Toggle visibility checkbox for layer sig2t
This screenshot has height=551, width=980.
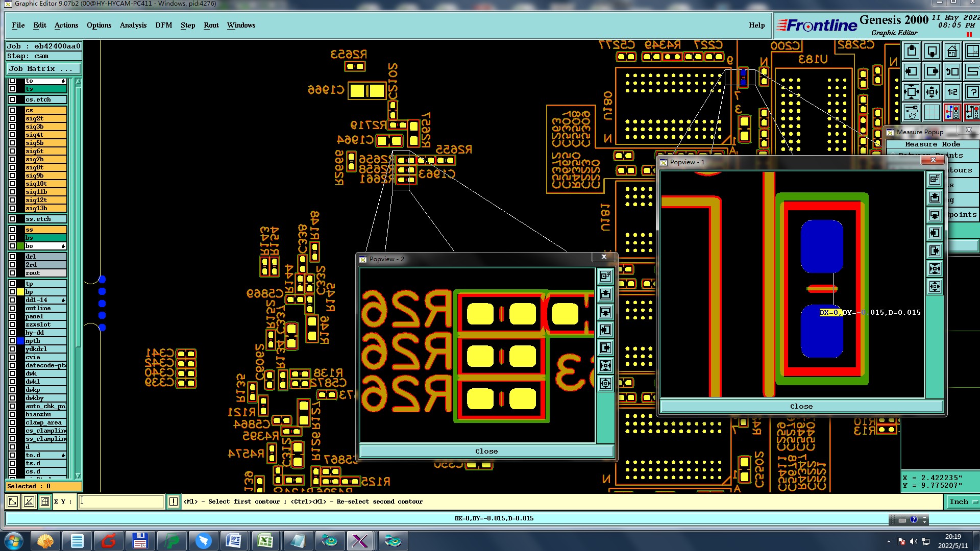point(12,118)
